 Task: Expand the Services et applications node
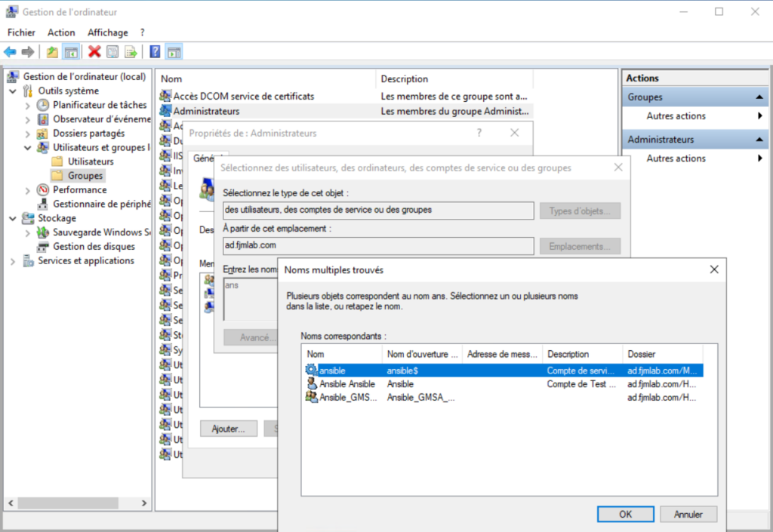pyautogui.click(x=13, y=261)
